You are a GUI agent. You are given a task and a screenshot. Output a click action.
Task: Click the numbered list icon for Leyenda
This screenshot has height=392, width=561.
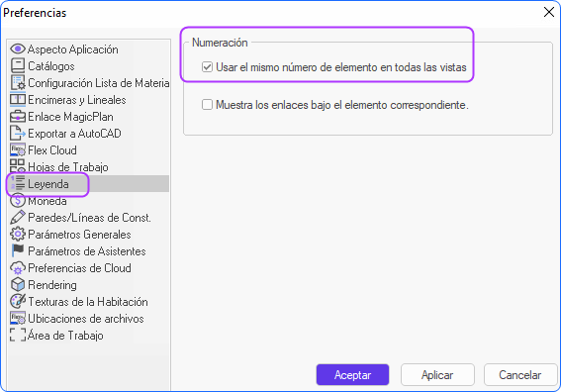pos(18,184)
